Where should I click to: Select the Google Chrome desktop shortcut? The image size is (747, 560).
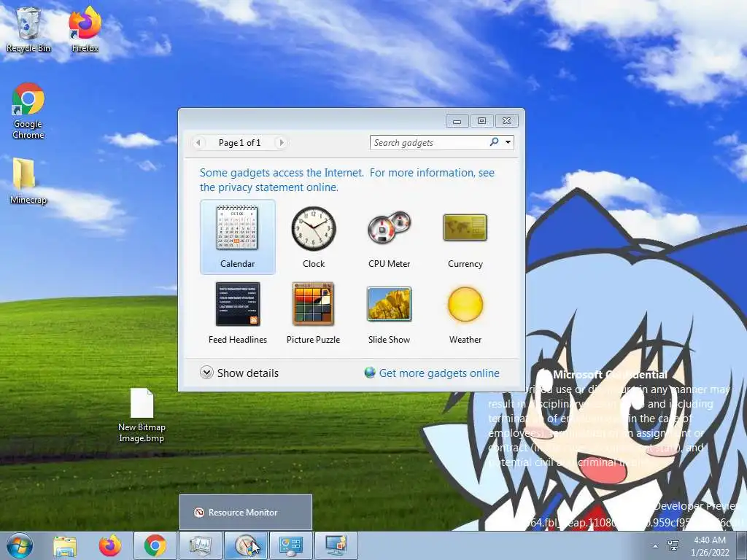[28, 111]
